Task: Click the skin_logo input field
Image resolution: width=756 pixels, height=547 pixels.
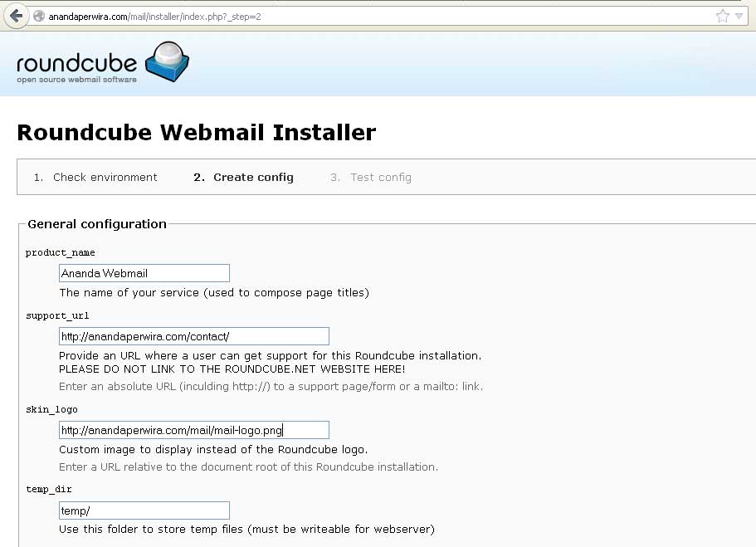Action: pyautogui.click(x=194, y=430)
